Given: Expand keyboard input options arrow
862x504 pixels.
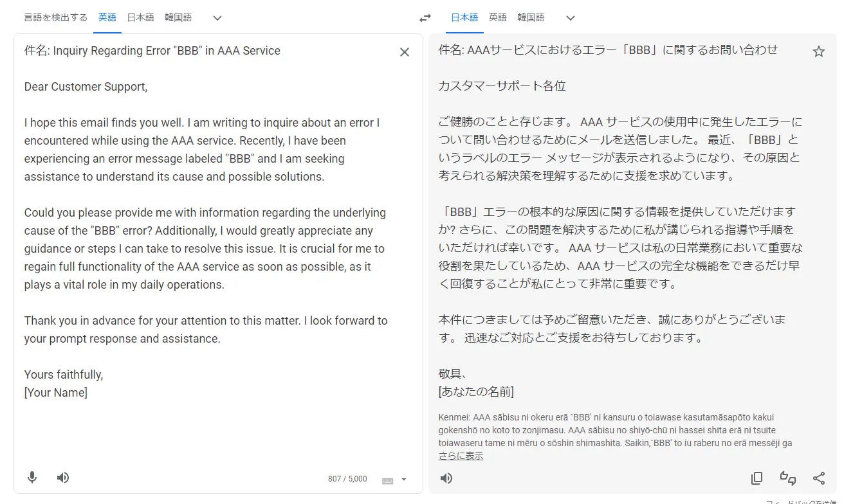Looking at the screenshot, I should (404, 480).
